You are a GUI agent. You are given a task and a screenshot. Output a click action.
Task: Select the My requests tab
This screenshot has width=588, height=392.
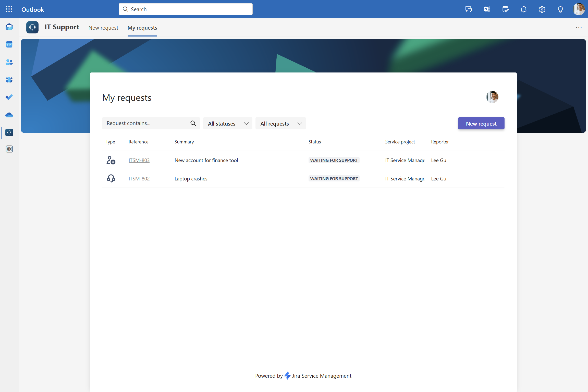pyautogui.click(x=142, y=28)
